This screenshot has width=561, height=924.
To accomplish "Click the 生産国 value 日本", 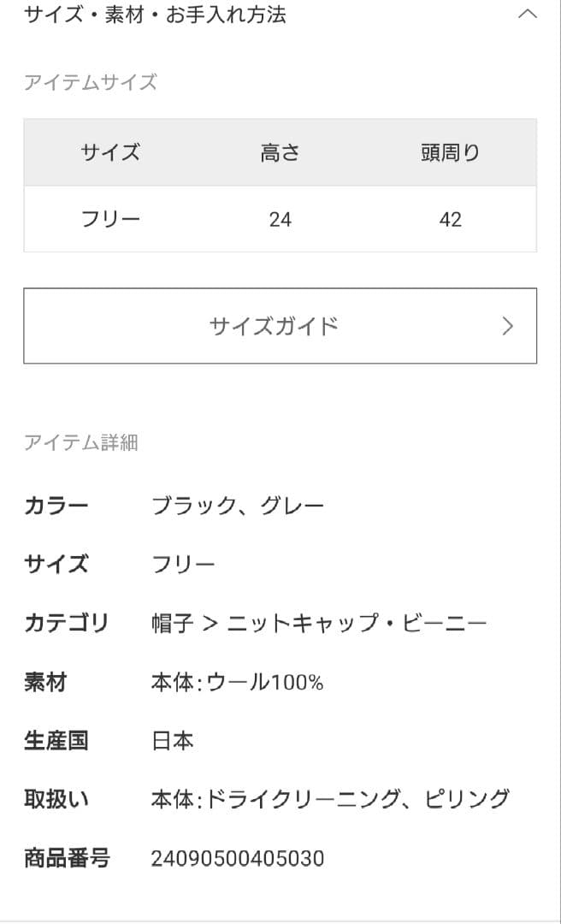I will point(172,741).
